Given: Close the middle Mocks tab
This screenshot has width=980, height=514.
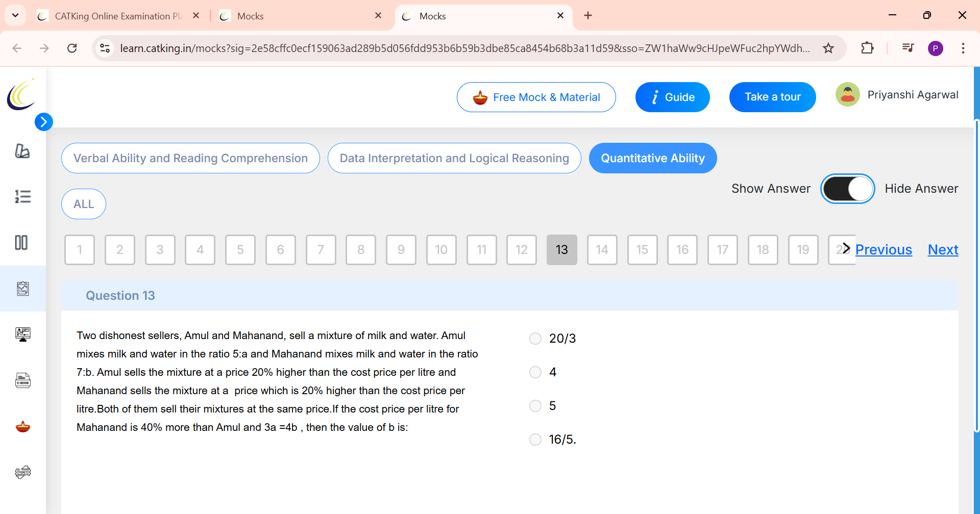Looking at the screenshot, I should pos(378,15).
